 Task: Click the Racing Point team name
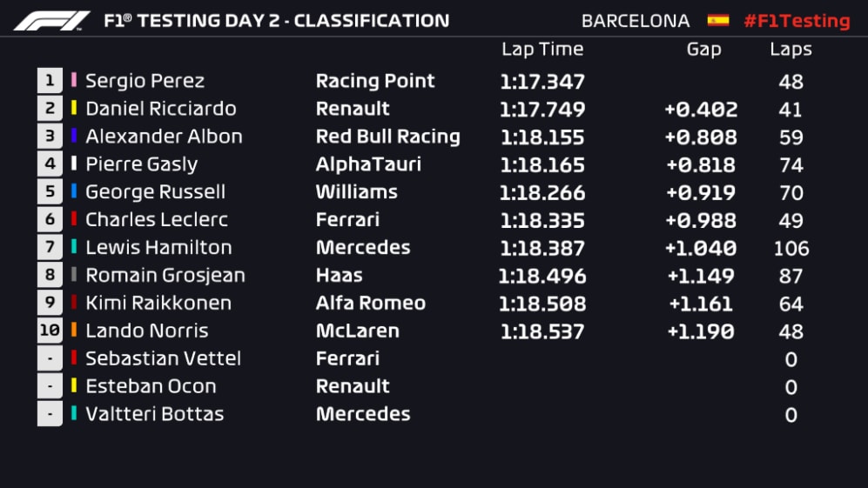pos(375,81)
